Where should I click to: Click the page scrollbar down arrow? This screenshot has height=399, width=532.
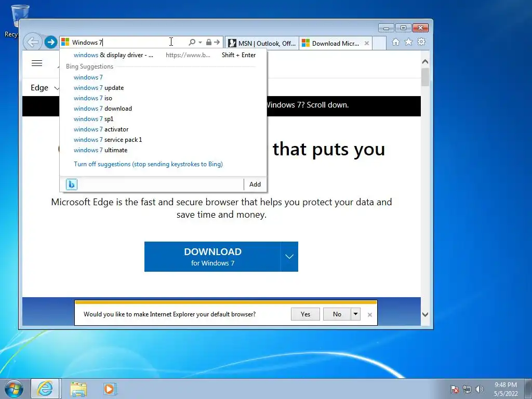pyautogui.click(x=425, y=314)
